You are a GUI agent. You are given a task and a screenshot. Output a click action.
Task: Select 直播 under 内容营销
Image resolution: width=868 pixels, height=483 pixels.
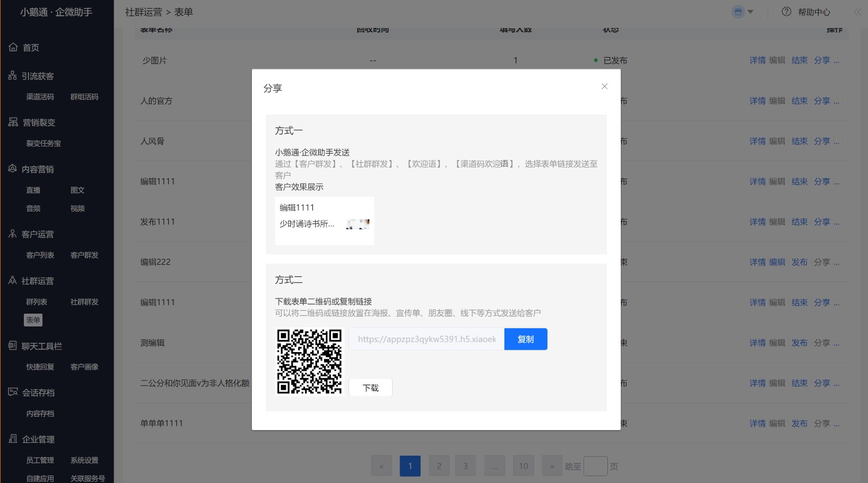33,190
